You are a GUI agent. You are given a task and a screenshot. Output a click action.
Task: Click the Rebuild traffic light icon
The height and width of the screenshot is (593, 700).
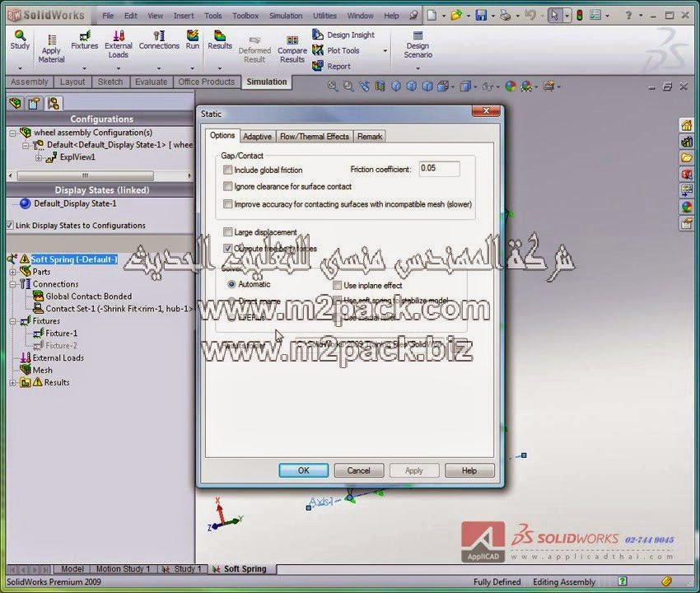pos(580,16)
